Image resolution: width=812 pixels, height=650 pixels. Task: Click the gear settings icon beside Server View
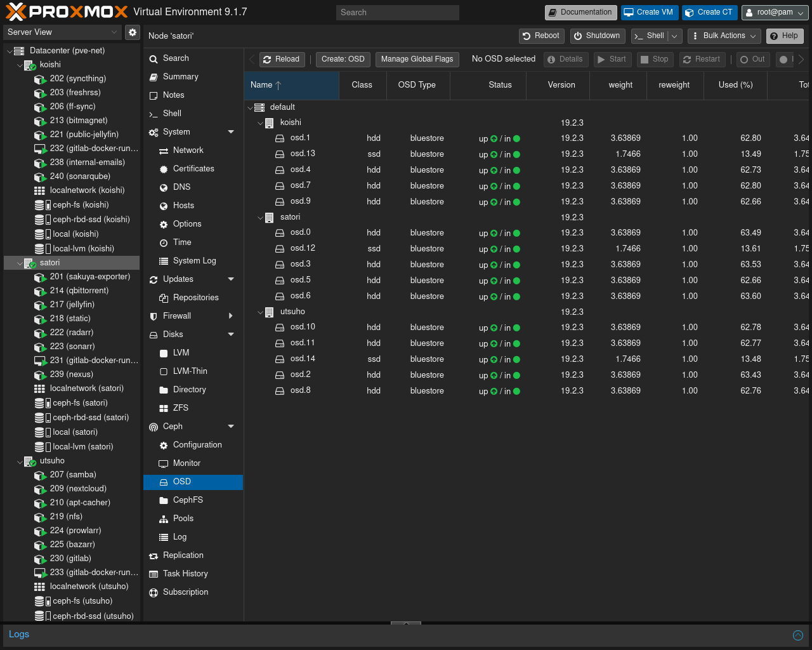132,32
